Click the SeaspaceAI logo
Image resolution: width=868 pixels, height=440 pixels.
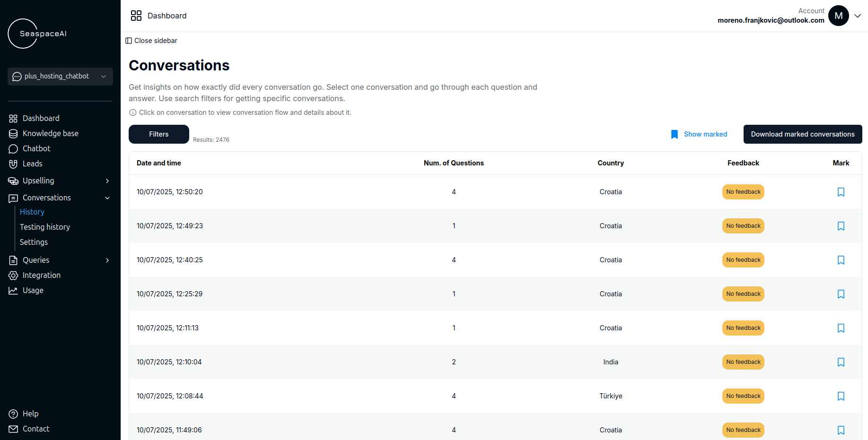point(38,34)
